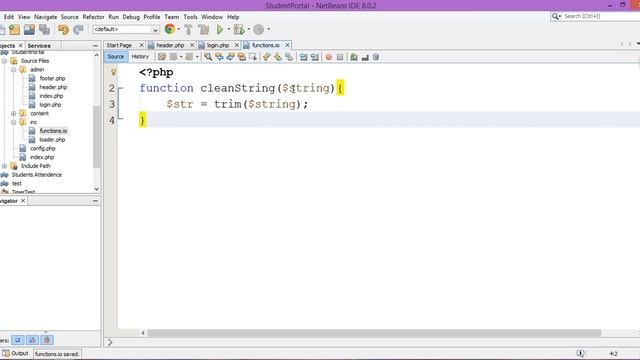The width and height of the screenshot is (640, 360).
Task: Click the Chrome browser icon
Action: 170,29
